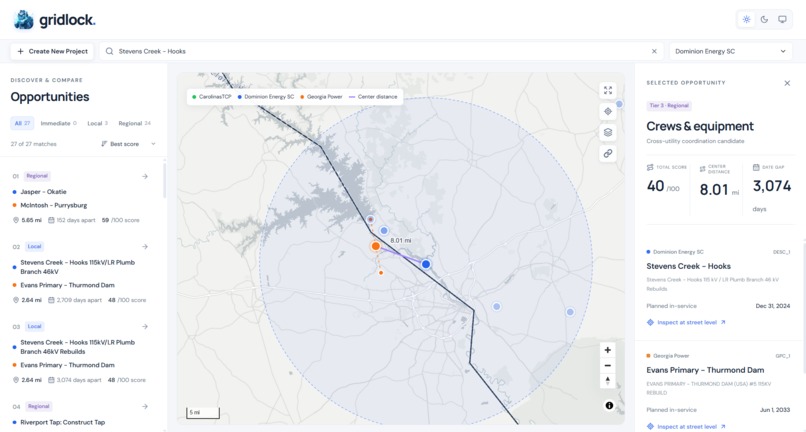Reset map compass bearing

(x=608, y=381)
